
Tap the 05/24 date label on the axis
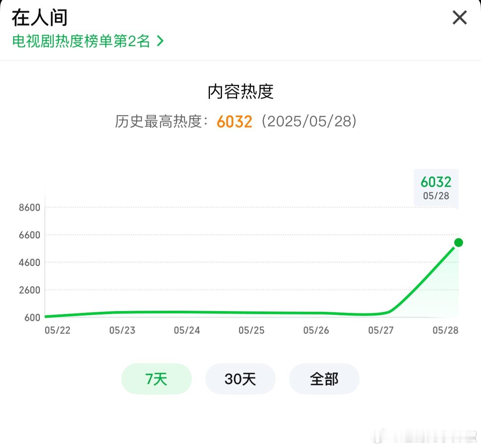[x=187, y=330]
